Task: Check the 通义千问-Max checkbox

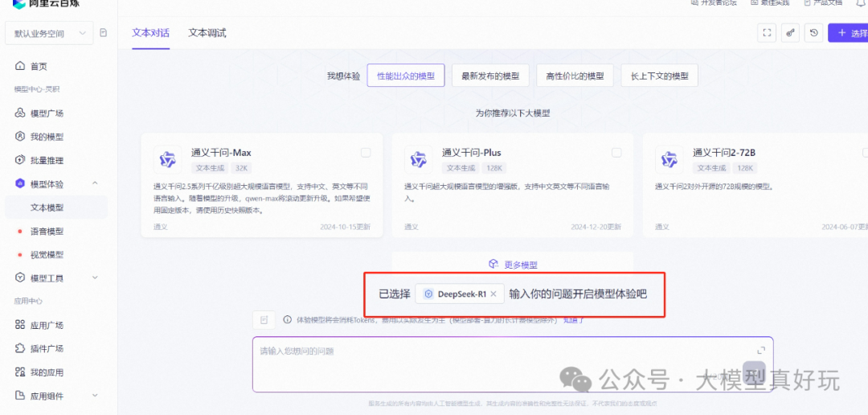Action: 366,153
